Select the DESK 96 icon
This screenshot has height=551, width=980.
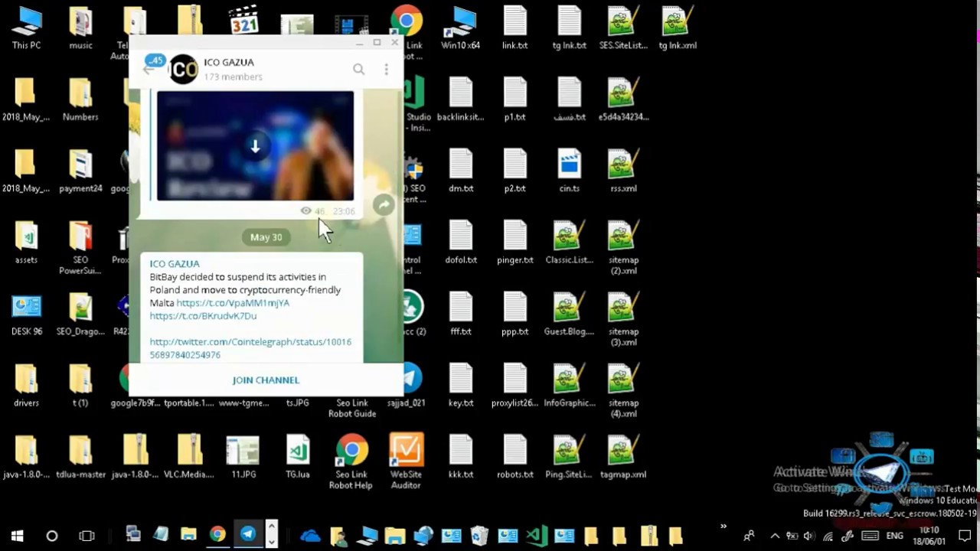(27, 315)
